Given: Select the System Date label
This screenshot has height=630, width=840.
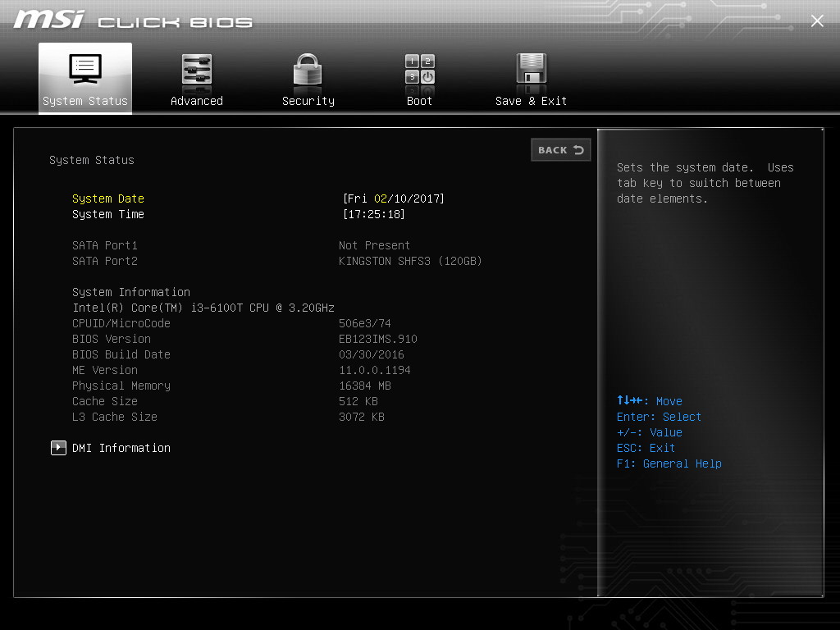Looking at the screenshot, I should [x=108, y=199].
